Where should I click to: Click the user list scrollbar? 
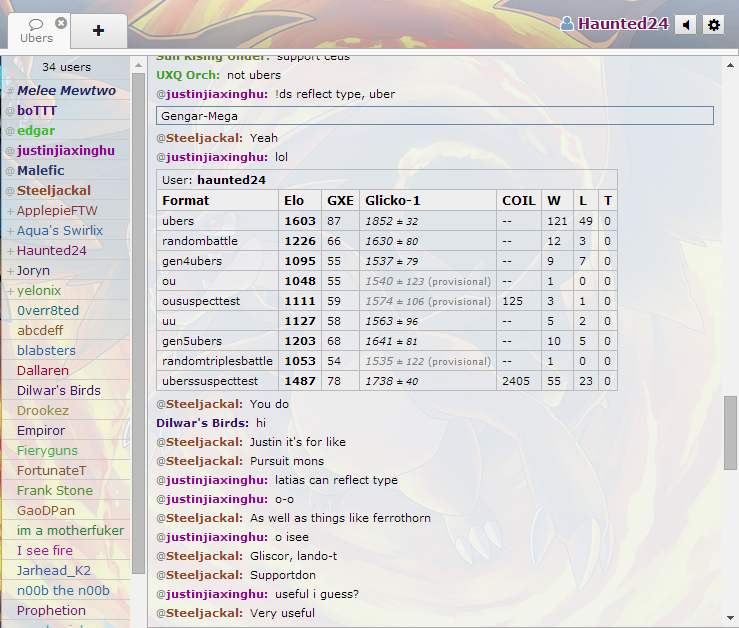click(138, 320)
